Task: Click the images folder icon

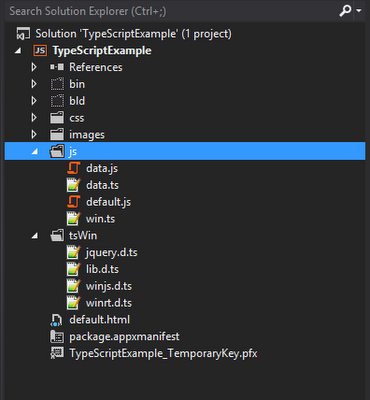Action: pyautogui.click(x=57, y=134)
